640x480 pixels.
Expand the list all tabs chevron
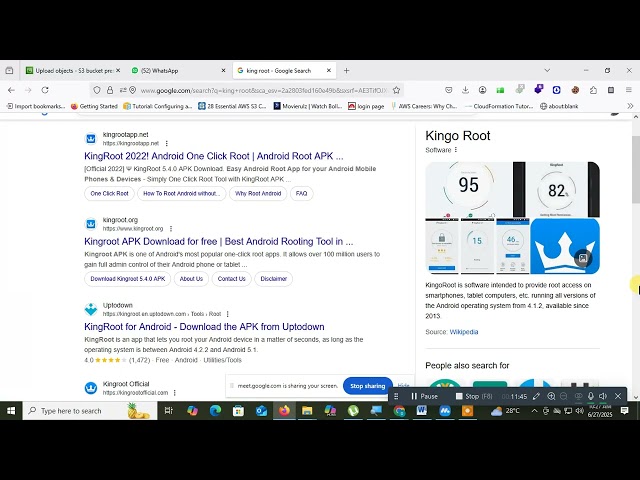click(x=547, y=71)
